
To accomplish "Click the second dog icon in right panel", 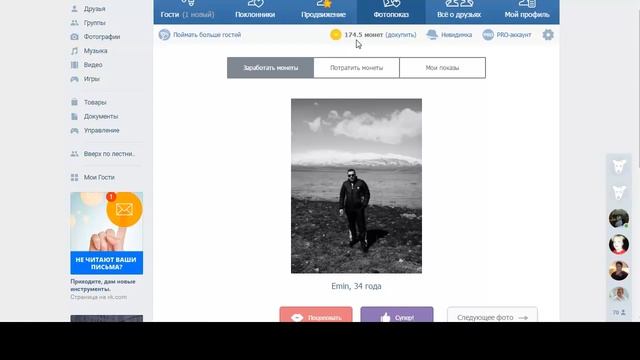I will coord(619,192).
